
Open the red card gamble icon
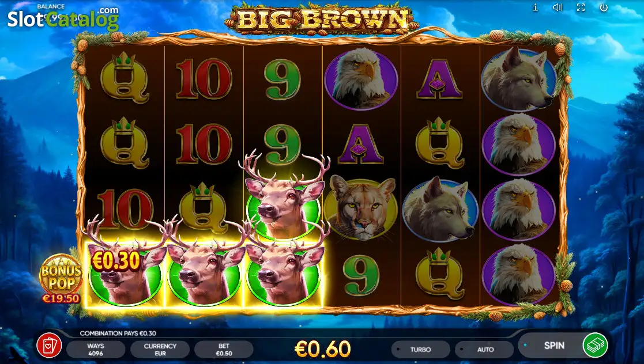pos(49,346)
